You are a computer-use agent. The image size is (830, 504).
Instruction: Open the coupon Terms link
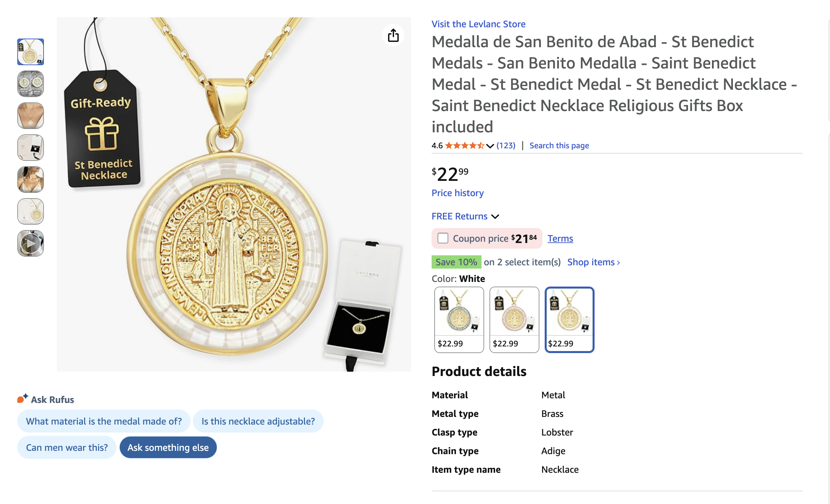[560, 238]
